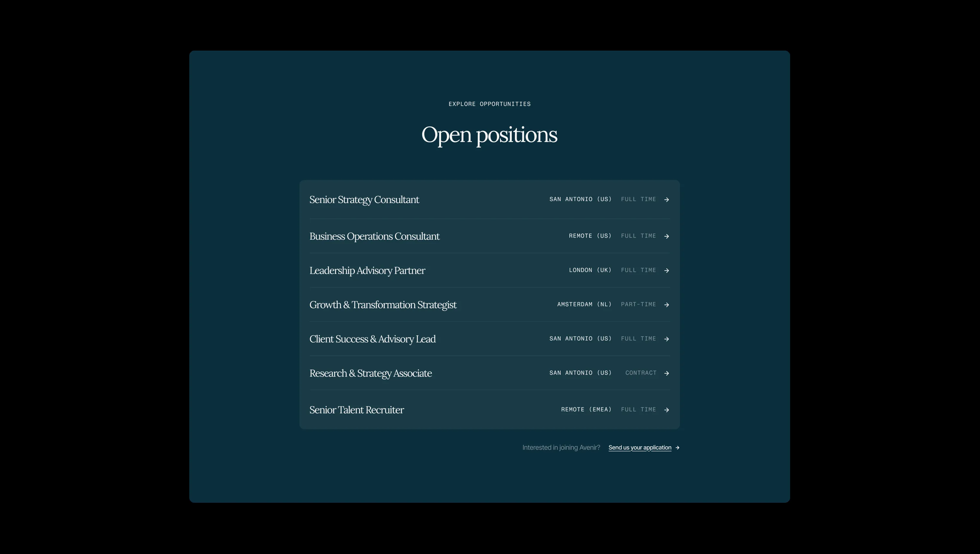The height and width of the screenshot is (554, 980).
Task: Select the Client Success & Advisory Lead role
Action: click(x=490, y=339)
